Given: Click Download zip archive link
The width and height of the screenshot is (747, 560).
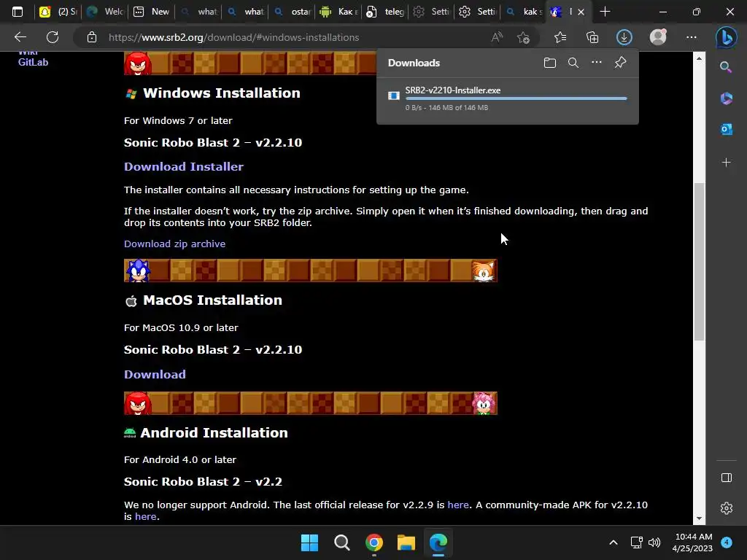Looking at the screenshot, I should (174, 244).
